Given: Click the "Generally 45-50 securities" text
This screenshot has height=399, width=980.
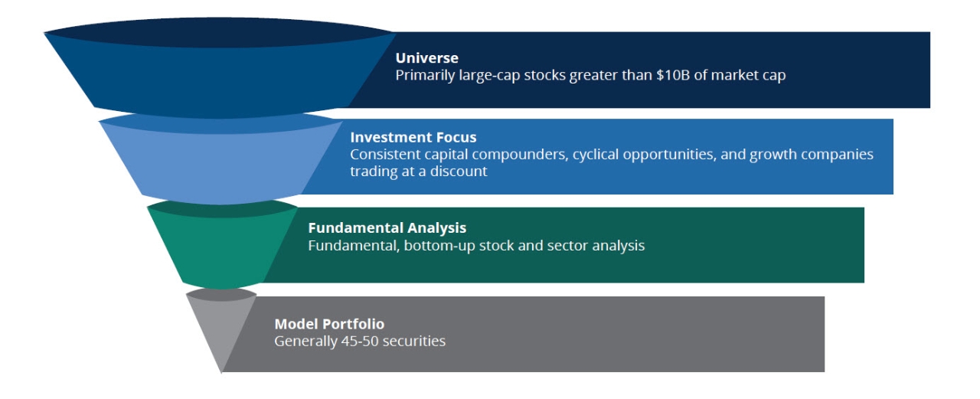Looking at the screenshot, I should tap(360, 342).
